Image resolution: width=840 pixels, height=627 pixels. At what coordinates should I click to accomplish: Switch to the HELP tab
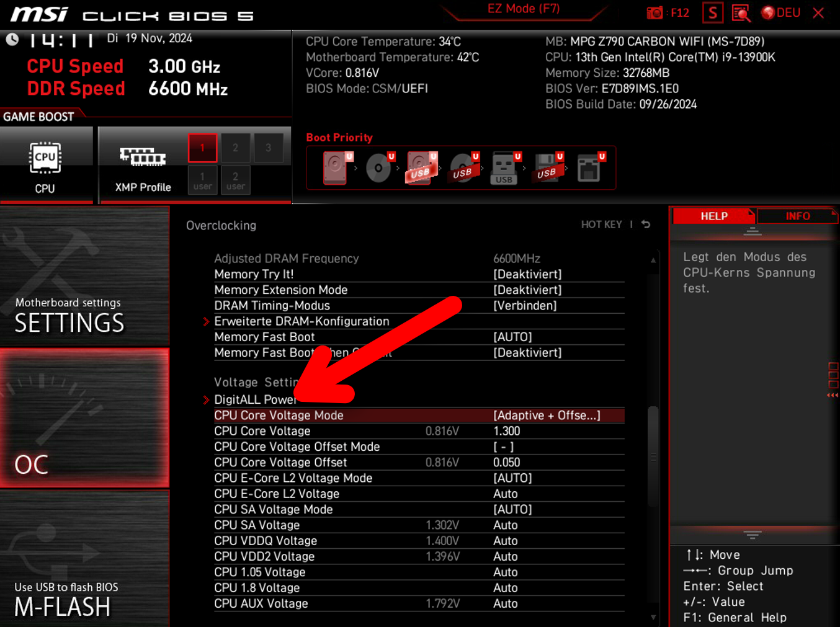713,216
